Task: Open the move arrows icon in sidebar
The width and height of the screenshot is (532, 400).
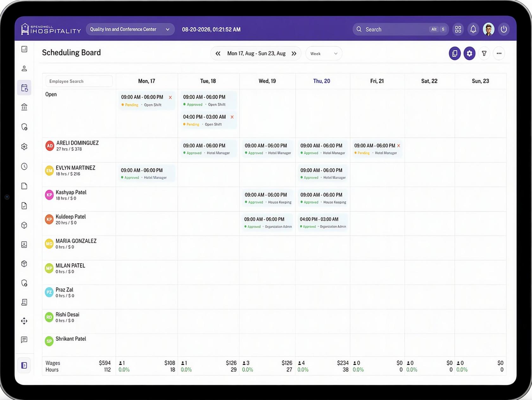Action: 24,321
